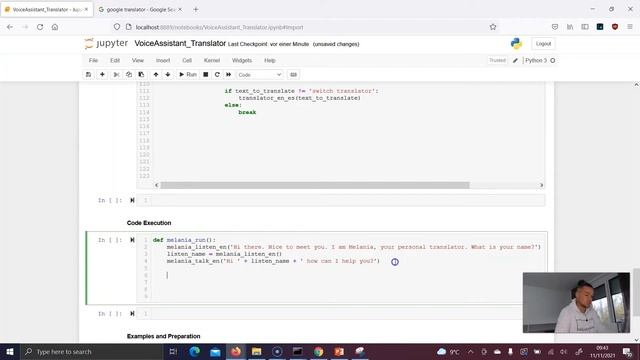Toggle the browser sidebar icon
Screen dimensions: 640x360
coord(585,27)
